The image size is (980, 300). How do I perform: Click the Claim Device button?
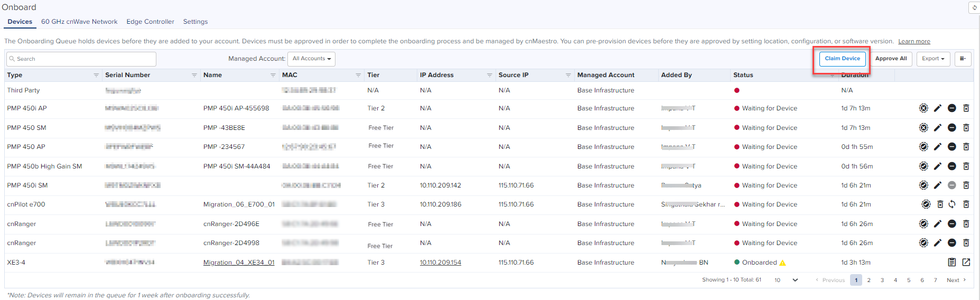pos(842,59)
